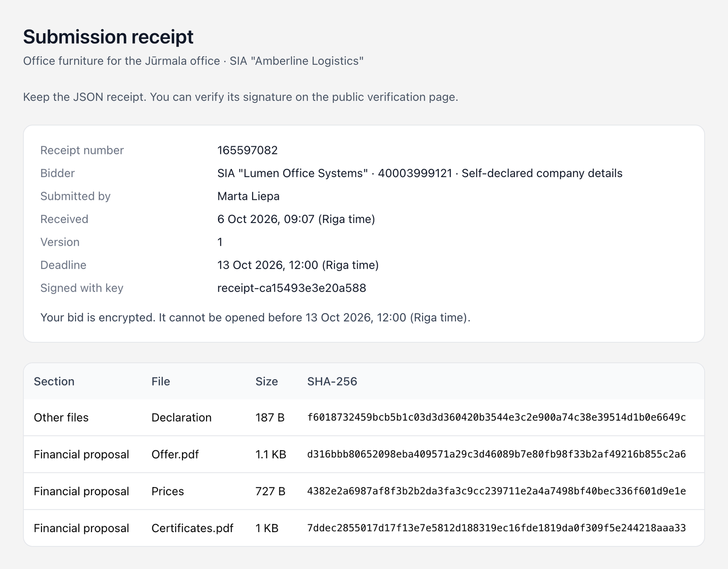728x569 pixels.
Task: Click 'Financial proposal' in the Offer.pdf row
Action: 81,455
